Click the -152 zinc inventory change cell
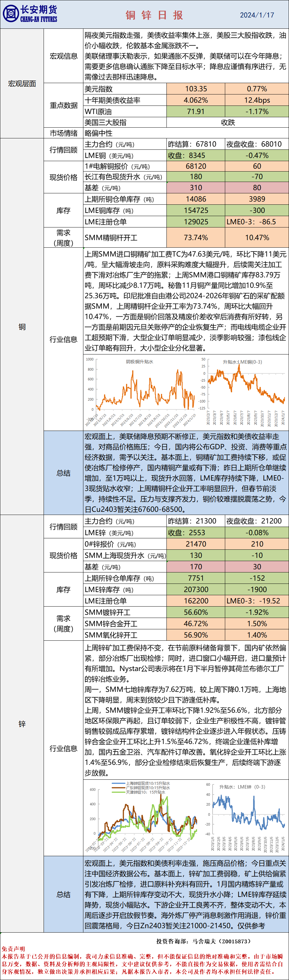The width and height of the screenshot is (289, 980). [257, 578]
